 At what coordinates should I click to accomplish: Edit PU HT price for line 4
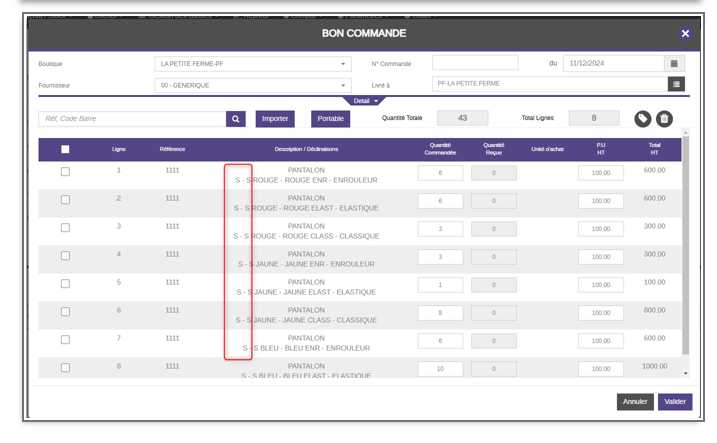click(601, 257)
